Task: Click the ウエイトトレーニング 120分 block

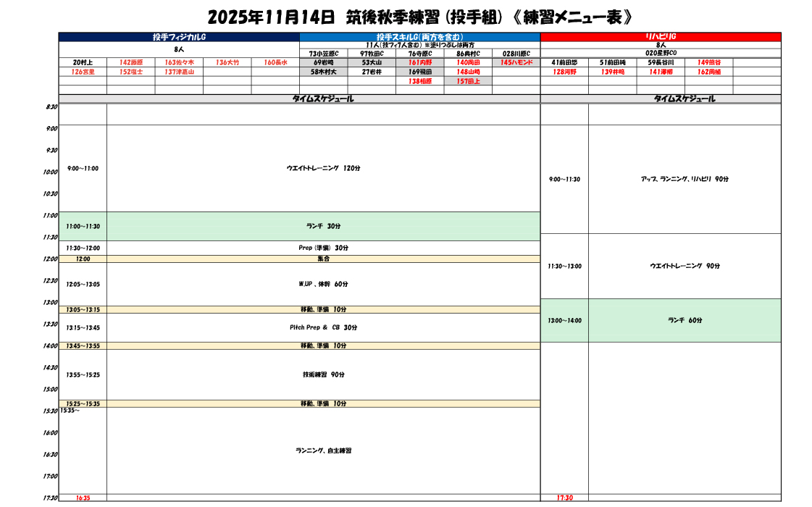Action: click(323, 168)
